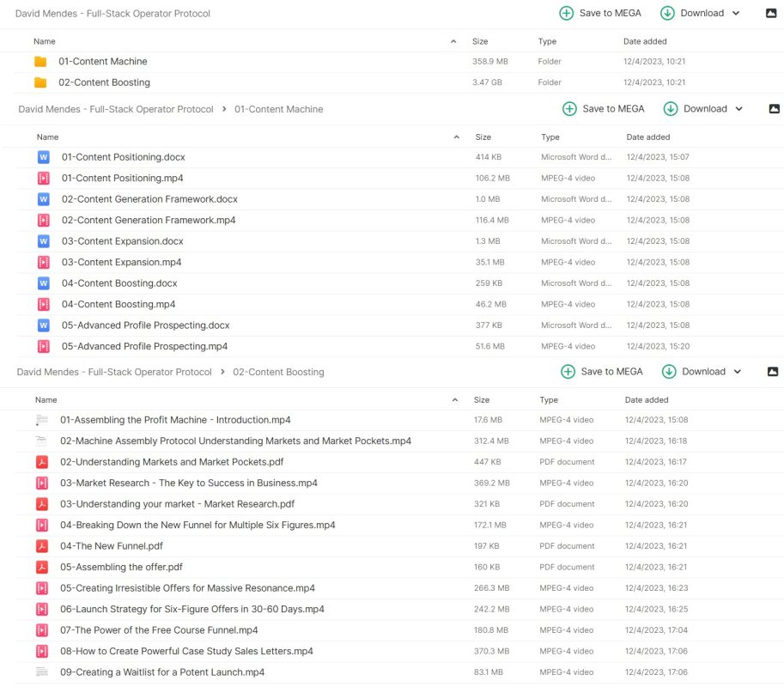Viewport: 784px width, 687px height.
Task: Click the 01-Content Machine folder icon
Action: [40, 62]
